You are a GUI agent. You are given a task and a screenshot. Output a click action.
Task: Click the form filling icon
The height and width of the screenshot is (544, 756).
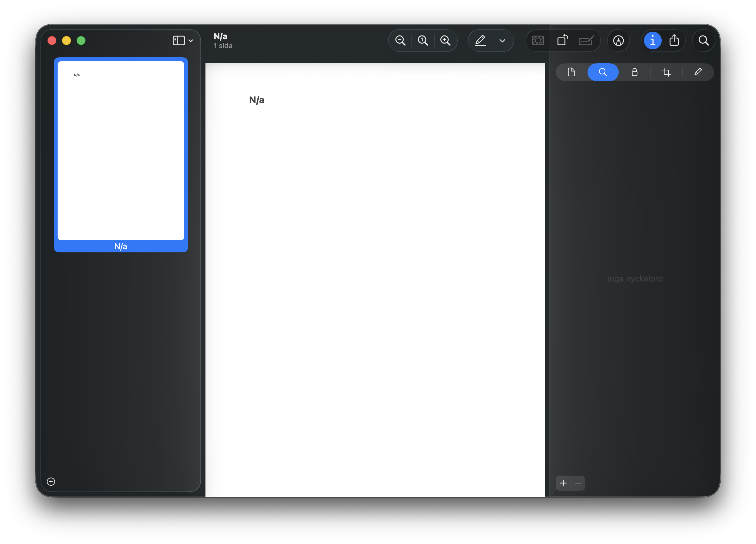coord(586,41)
